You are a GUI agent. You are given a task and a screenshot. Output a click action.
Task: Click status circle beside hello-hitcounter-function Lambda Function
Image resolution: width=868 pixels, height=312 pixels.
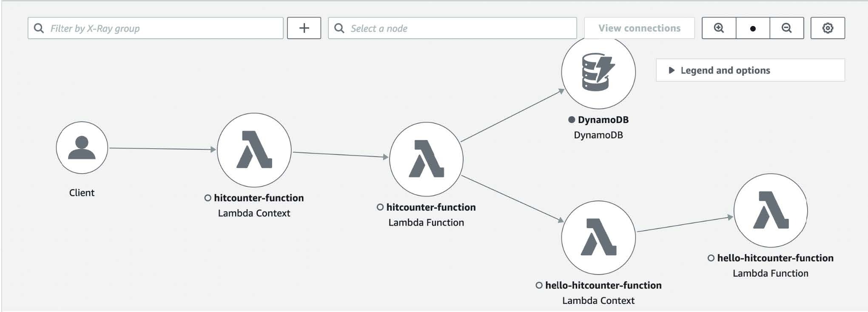(x=711, y=258)
